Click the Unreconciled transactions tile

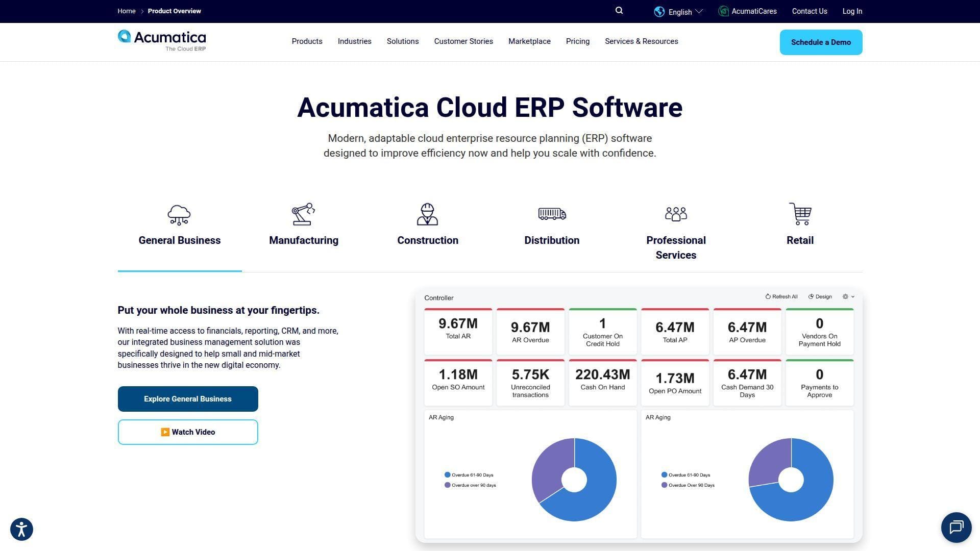[530, 383]
